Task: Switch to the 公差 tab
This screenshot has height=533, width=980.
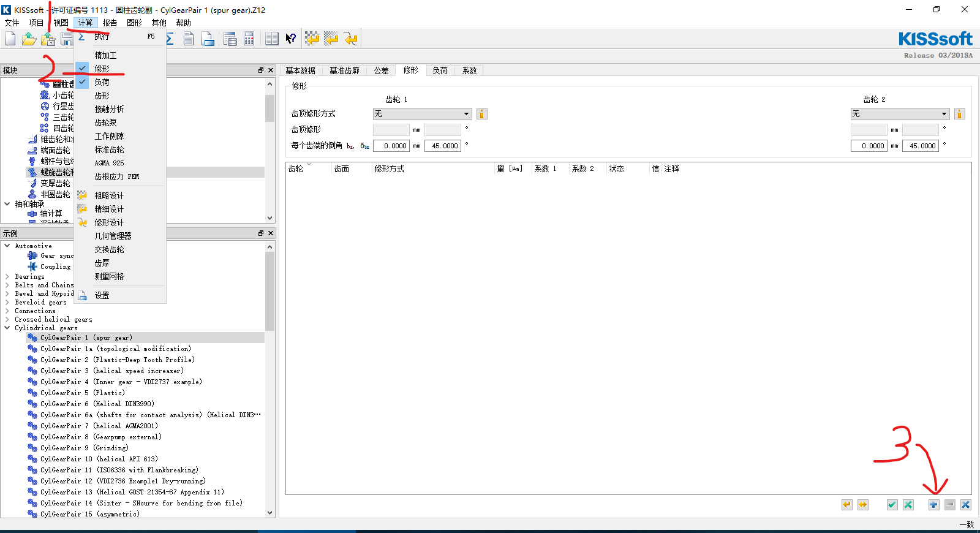Action: pyautogui.click(x=381, y=70)
